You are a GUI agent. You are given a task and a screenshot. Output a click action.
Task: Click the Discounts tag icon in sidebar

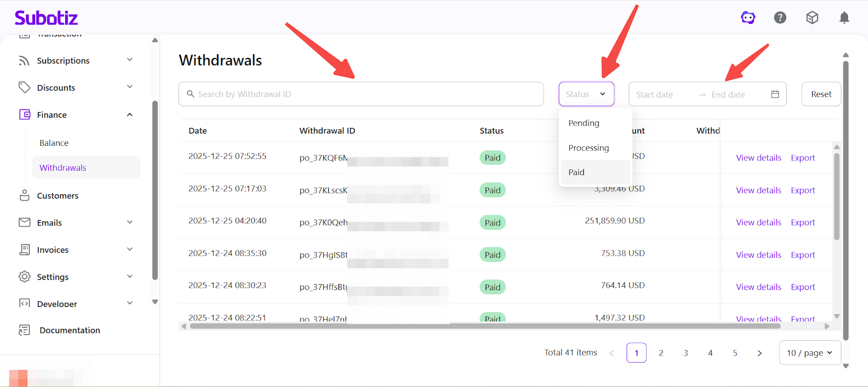24,87
